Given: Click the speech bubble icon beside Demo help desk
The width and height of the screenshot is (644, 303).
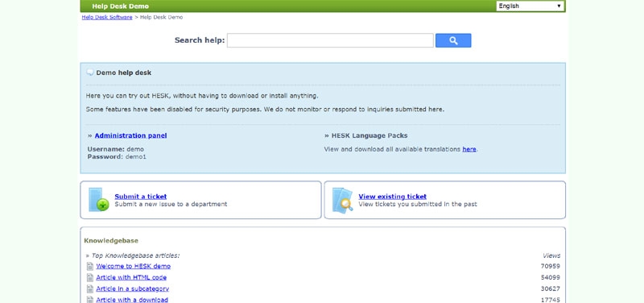Looking at the screenshot, I should (x=90, y=73).
